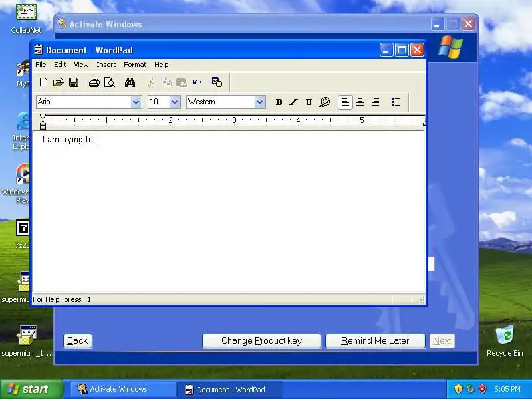Select Center paragraph alignment
Viewport: 532px width, 399px height.
click(360, 102)
